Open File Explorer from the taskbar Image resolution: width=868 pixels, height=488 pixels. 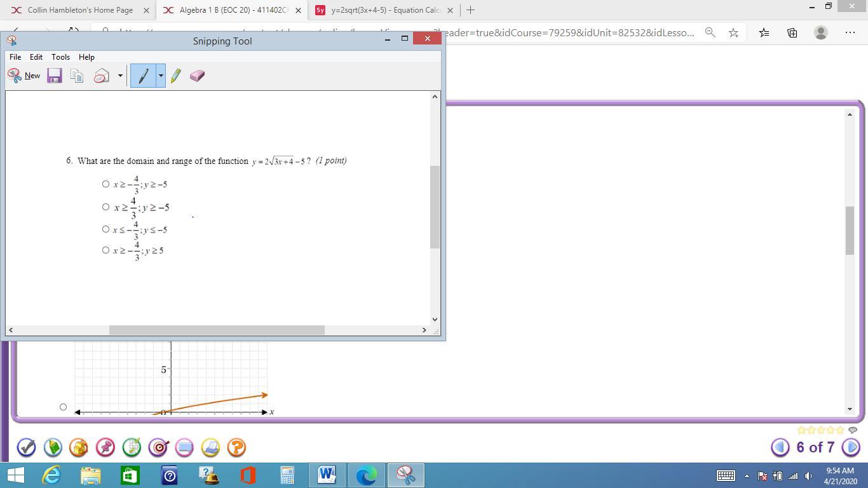90,475
